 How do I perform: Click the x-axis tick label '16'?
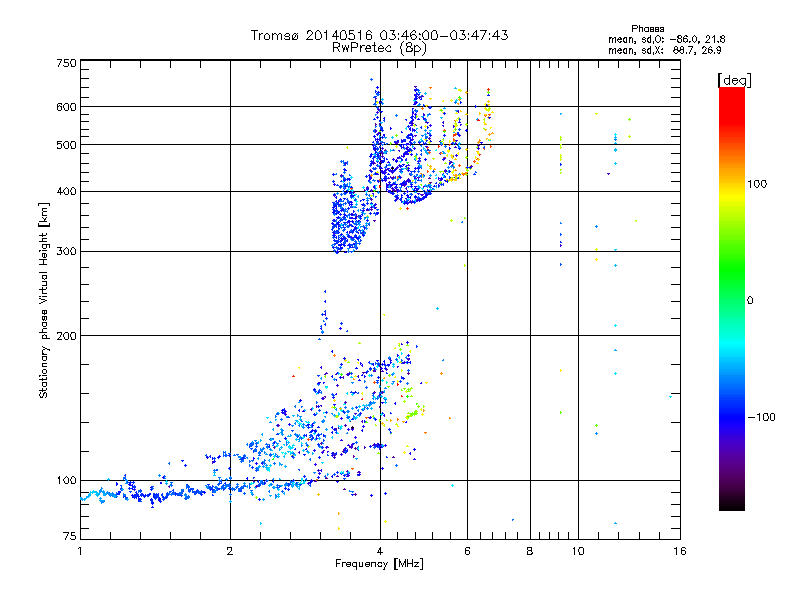(x=680, y=551)
